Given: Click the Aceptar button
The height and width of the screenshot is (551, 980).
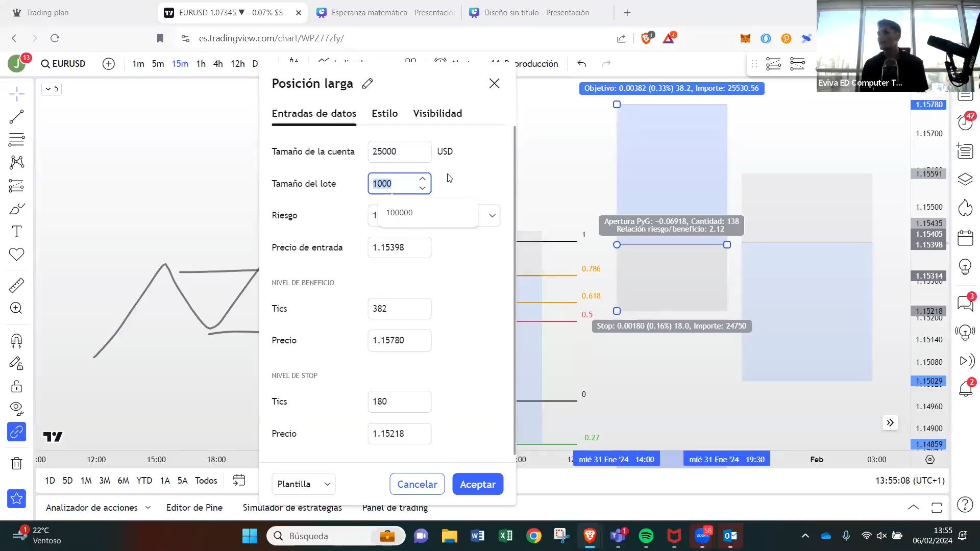Looking at the screenshot, I should [478, 484].
